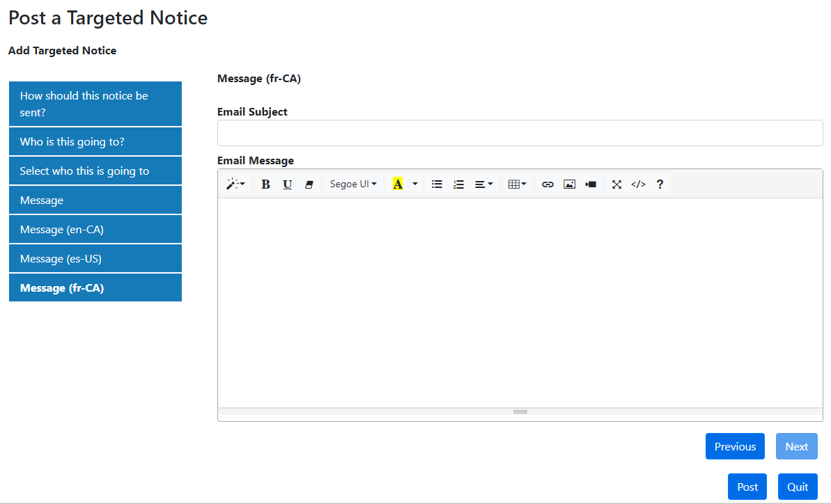Image resolution: width=831 pixels, height=504 pixels.
Task: Insert a hyperlink with link icon
Action: tap(547, 184)
